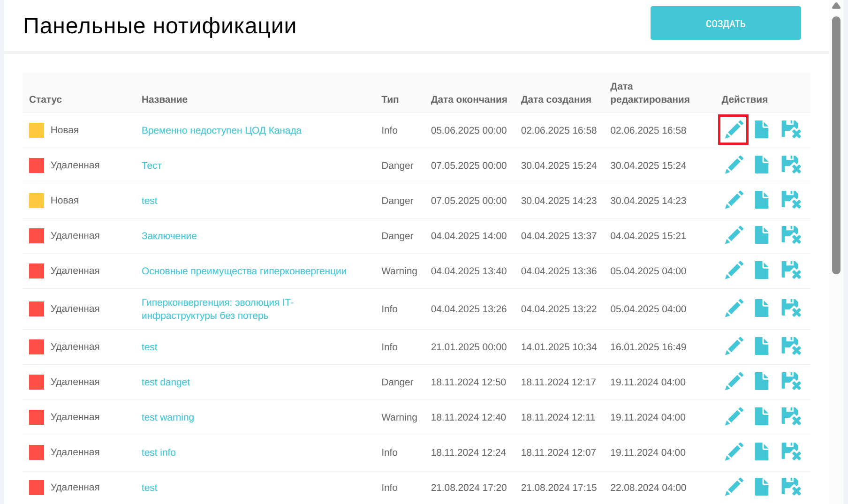Click document icon for Основные преимущества гиперконвергенции

[762, 270]
